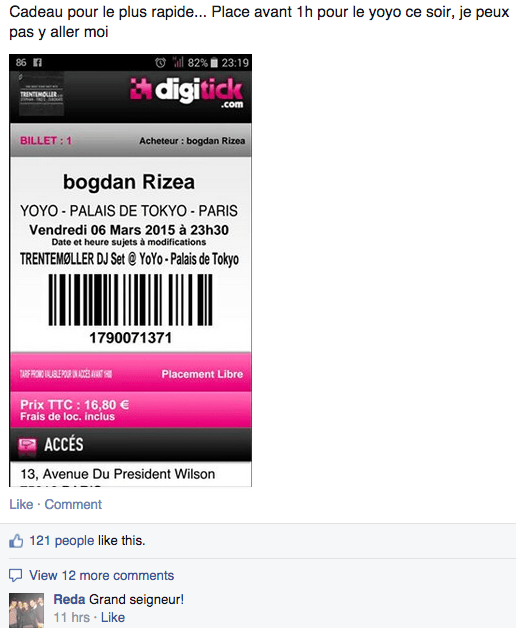Open the ticket barcode image
The width and height of the screenshot is (516, 628).
click(131, 300)
